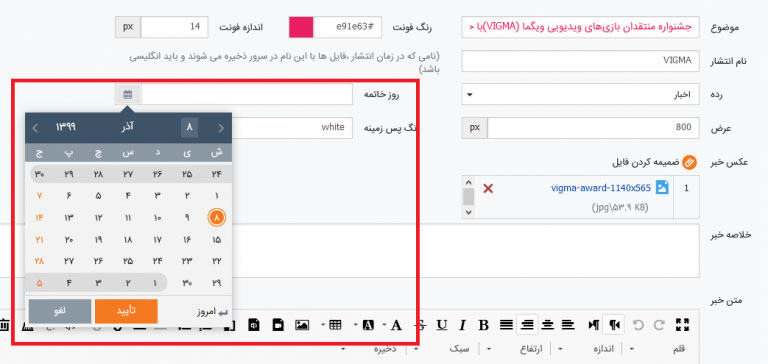
Task: Open highlight color dropdown arrow in toolbar
Action: (356, 324)
